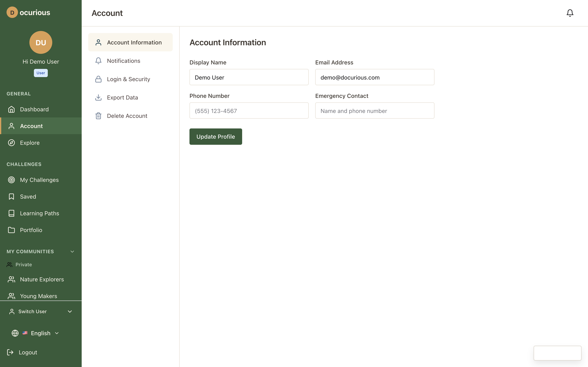Click the Logout link

[x=28, y=352]
